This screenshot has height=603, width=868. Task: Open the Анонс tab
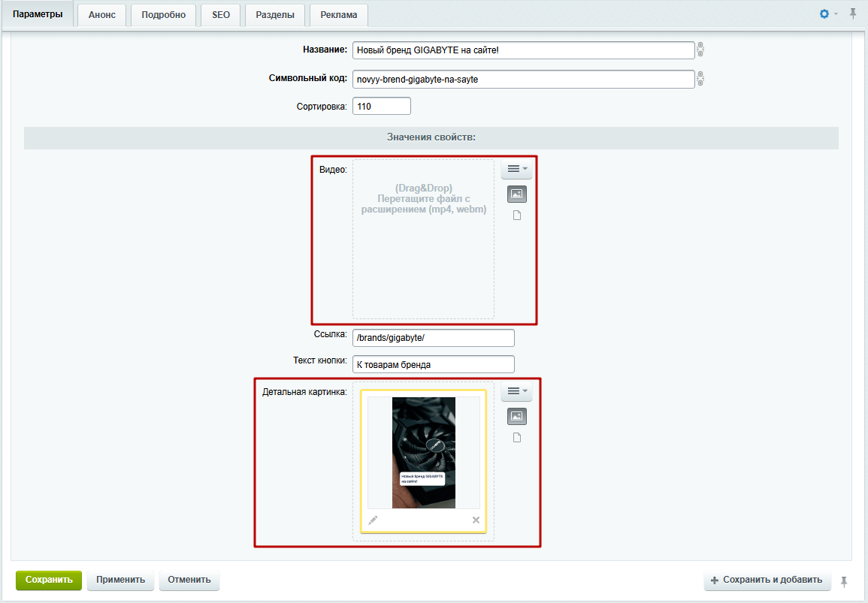click(x=102, y=15)
